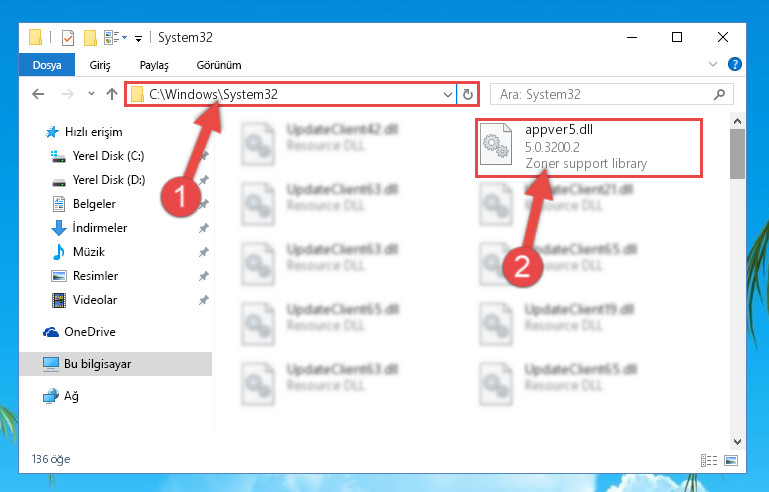Expand the ribbon chevron
Image resolution: width=769 pixels, height=492 pixels.
pos(713,64)
